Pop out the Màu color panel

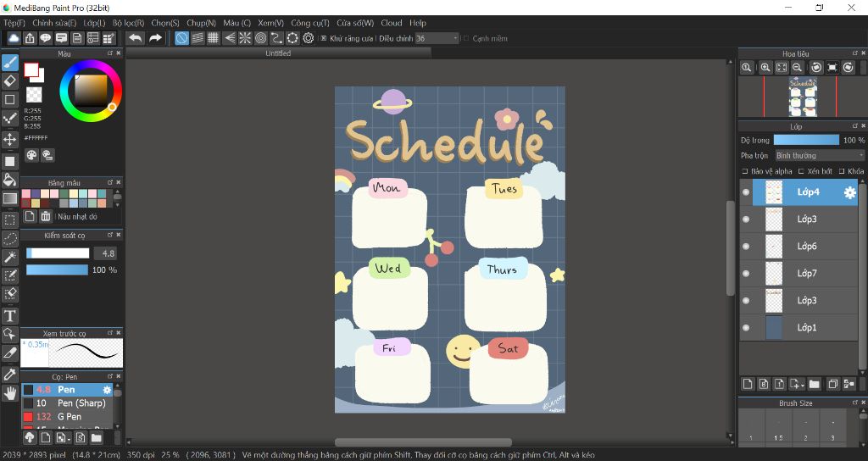pyautogui.click(x=110, y=53)
